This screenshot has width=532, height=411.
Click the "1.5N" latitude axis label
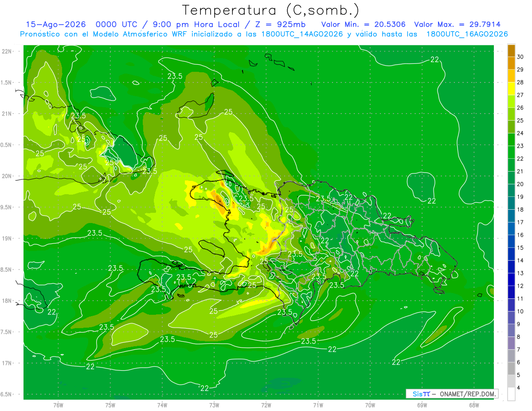(x=7, y=82)
